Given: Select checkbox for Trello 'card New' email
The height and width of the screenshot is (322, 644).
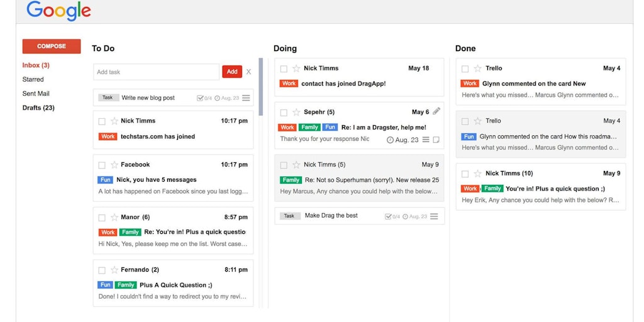Looking at the screenshot, I should point(465,69).
